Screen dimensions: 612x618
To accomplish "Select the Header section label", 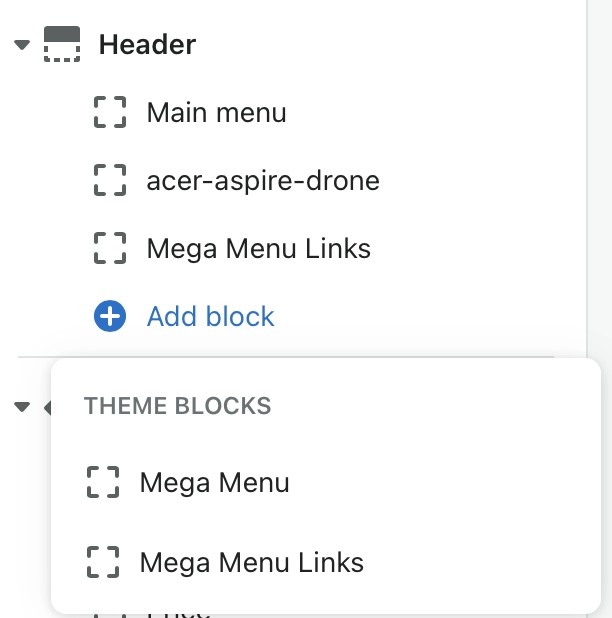I will point(147,45).
